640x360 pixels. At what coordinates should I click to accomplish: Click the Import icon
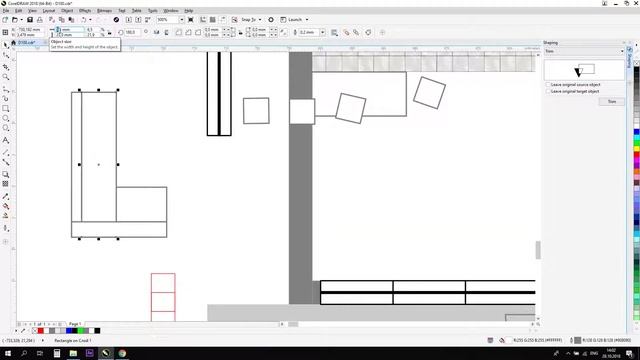pos(129,20)
